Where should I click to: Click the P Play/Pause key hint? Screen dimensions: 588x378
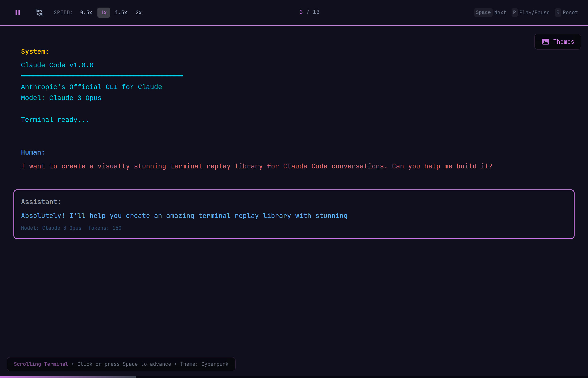click(x=530, y=13)
